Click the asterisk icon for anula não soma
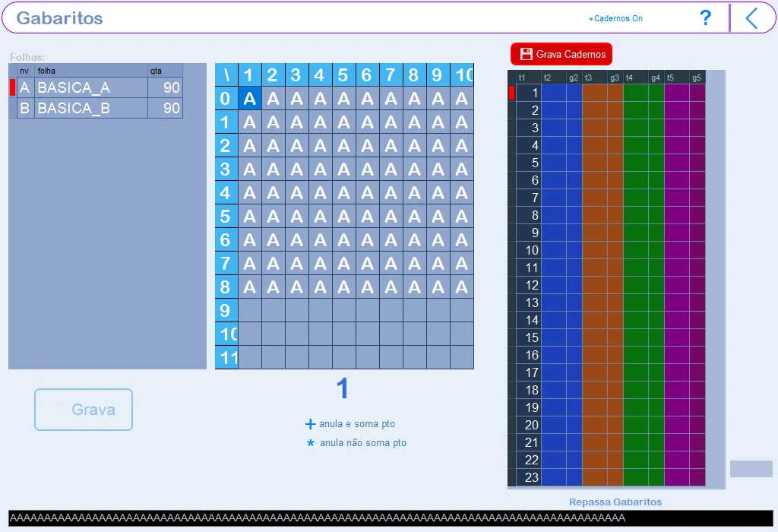Viewport: 778px width, 532px height. point(311,442)
